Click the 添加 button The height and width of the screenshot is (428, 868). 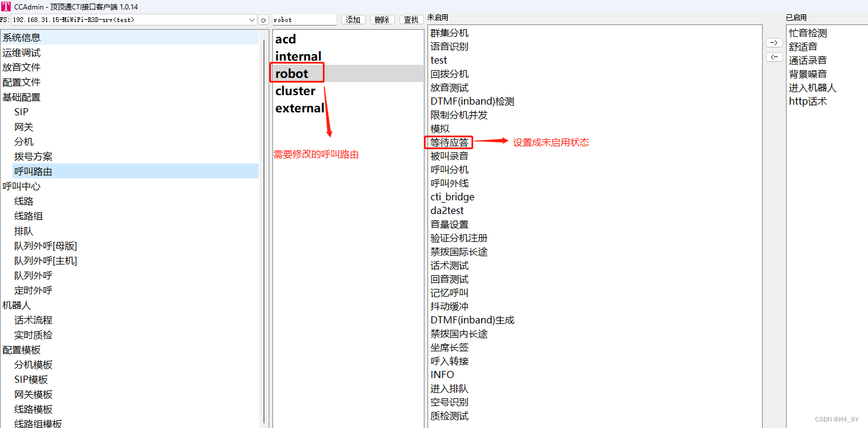pos(353,20)
